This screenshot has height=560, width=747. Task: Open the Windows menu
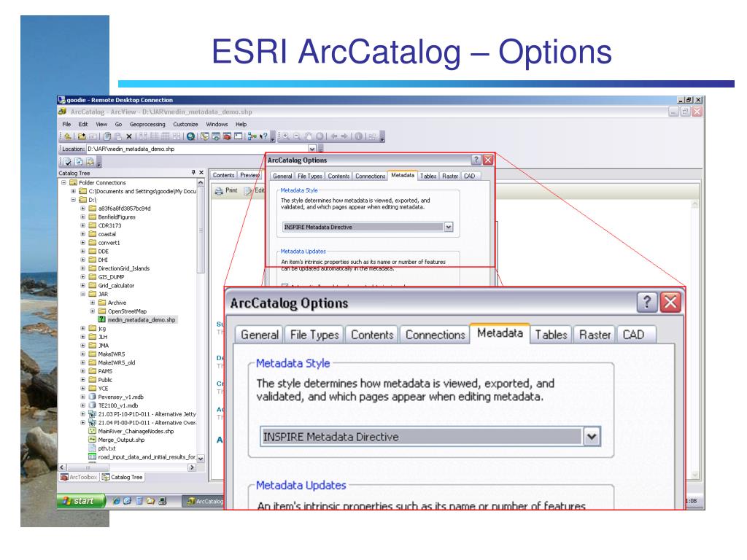coord(217,124)
